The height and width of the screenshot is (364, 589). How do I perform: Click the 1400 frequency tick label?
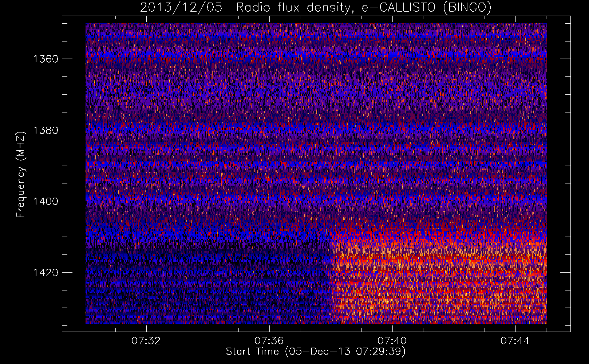[x=46, y=201]
